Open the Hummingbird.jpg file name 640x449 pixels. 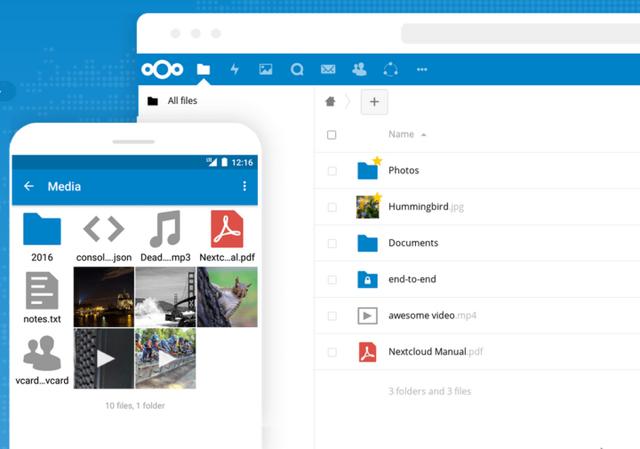[426, 207]
